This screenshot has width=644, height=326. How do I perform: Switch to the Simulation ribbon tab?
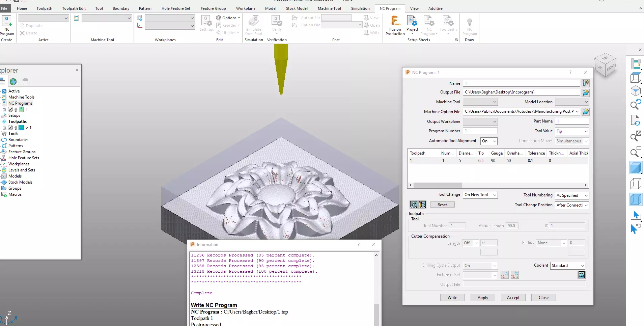[x=360, y=8]
